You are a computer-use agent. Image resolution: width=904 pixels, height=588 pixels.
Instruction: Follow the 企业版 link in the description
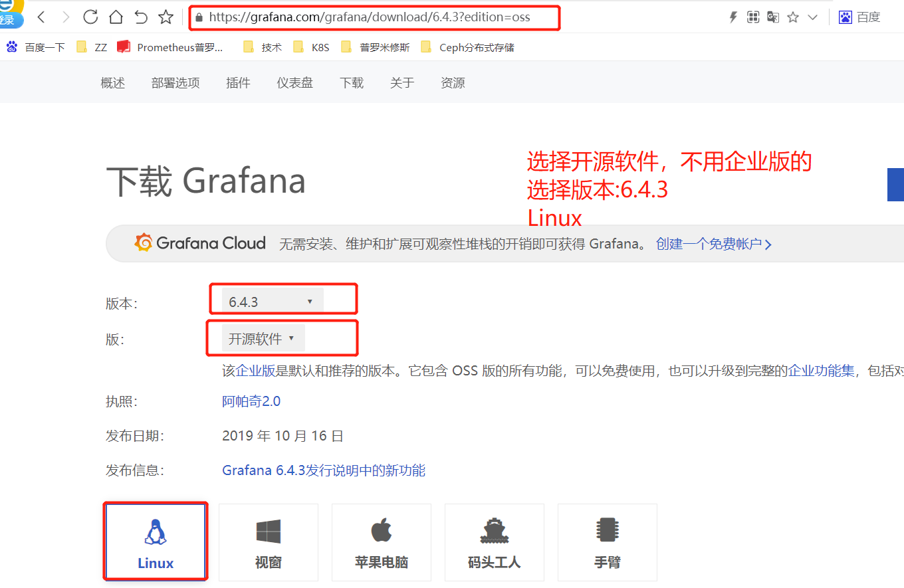click(x=256, y=371)
